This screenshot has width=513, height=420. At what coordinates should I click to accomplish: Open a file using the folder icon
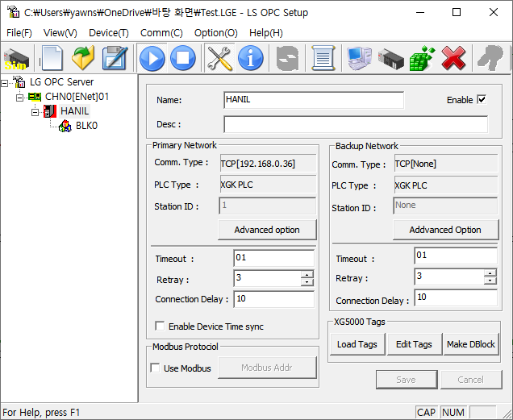(x=83, y=58)
